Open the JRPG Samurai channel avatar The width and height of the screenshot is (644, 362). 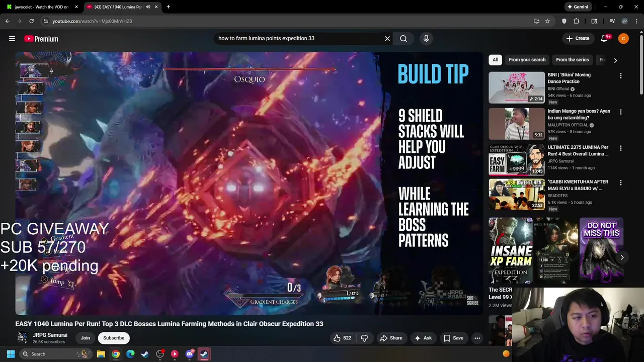click(x=22, y=338)
